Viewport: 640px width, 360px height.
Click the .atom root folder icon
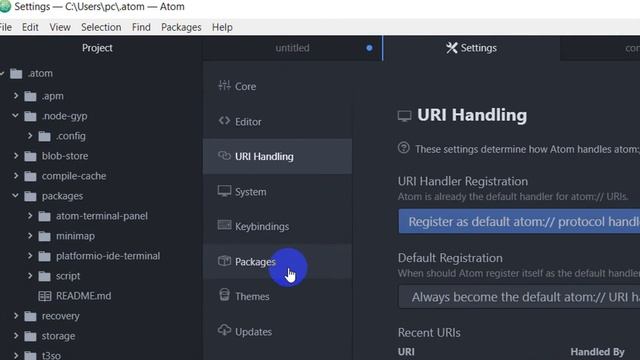(16, 73)
